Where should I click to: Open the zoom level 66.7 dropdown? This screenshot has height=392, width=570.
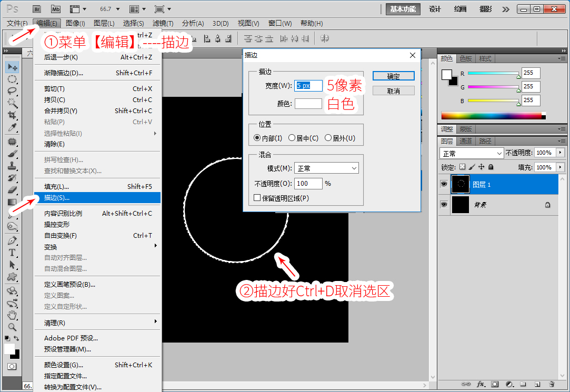click(118, 9)
